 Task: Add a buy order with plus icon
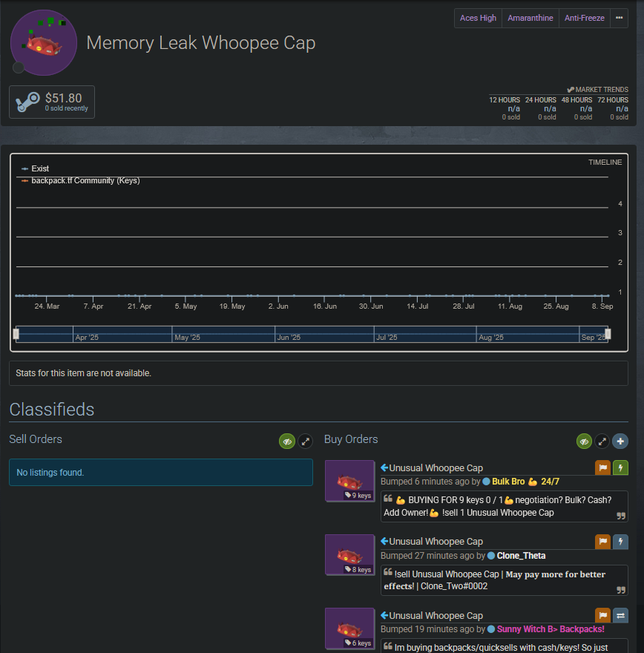tap(620, 442)
